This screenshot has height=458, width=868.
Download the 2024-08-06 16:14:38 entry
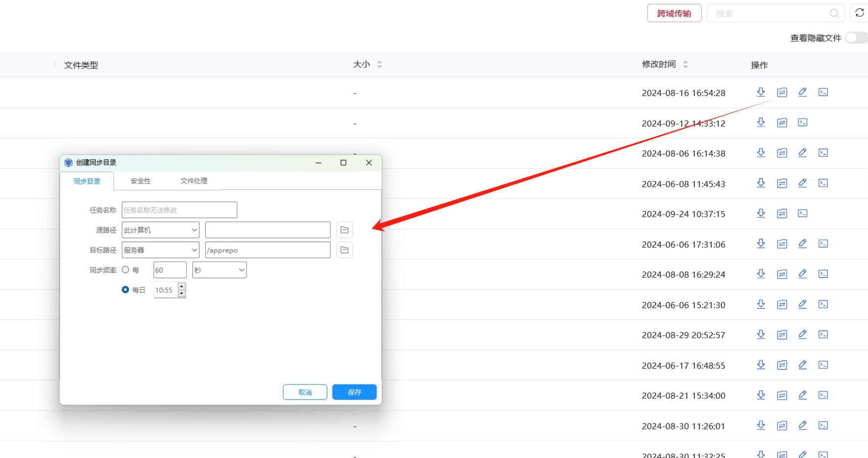pyautogui.click(x=761, y=153)
